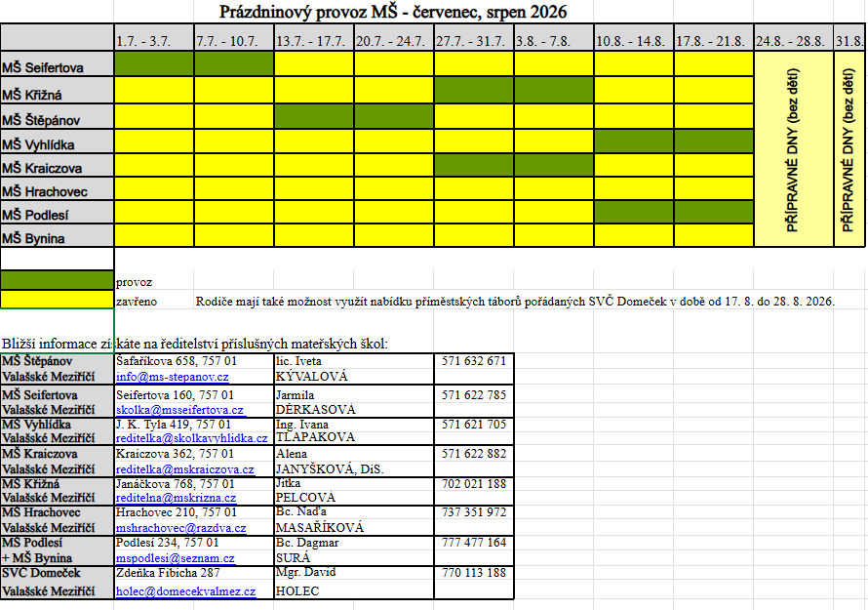Click the reditelka@mskraiczova.cz email link
The height and width of the screenshot is (610, 868).
[x=184, y=469]
